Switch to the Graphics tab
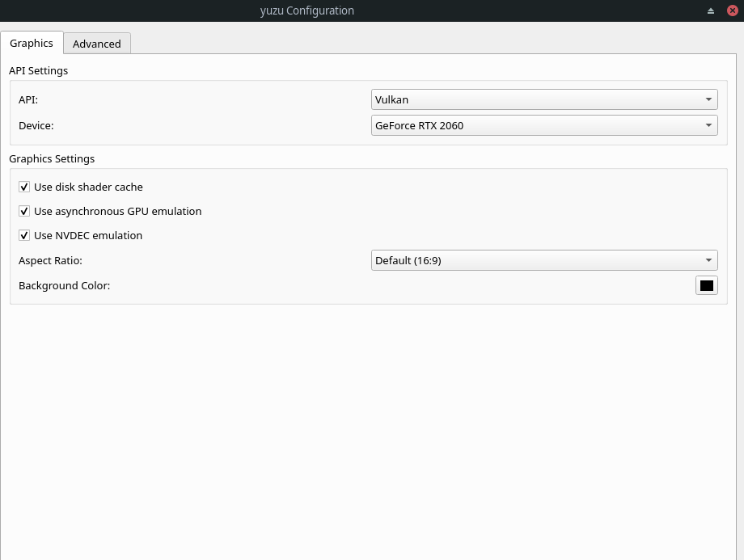This screenshot has height=560, width=744. 32,43
